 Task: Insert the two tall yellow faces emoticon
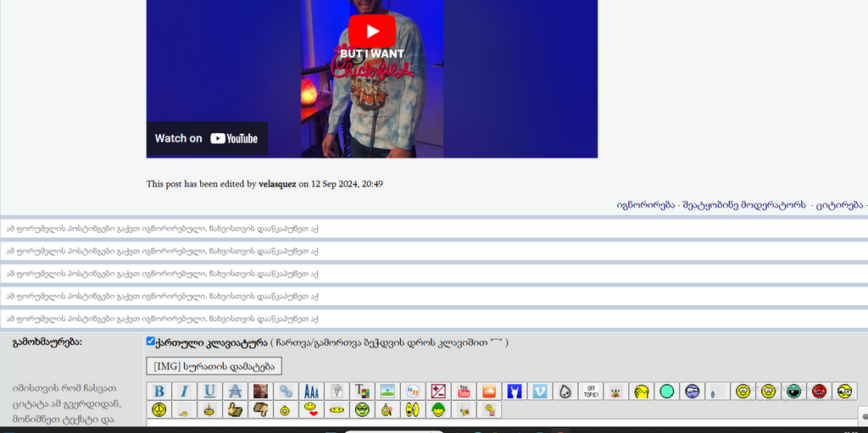point(413,410)
